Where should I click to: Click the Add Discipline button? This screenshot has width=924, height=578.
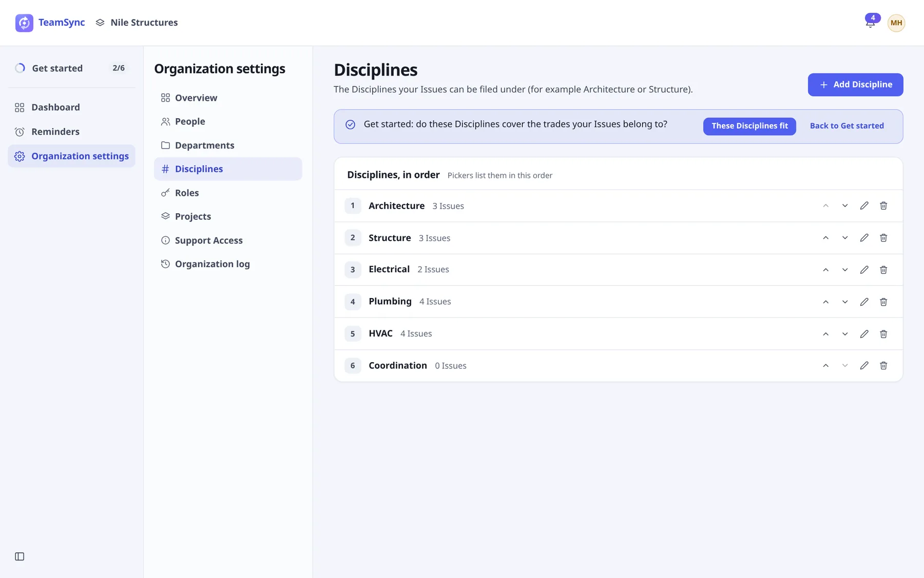(x=855, y=84)
